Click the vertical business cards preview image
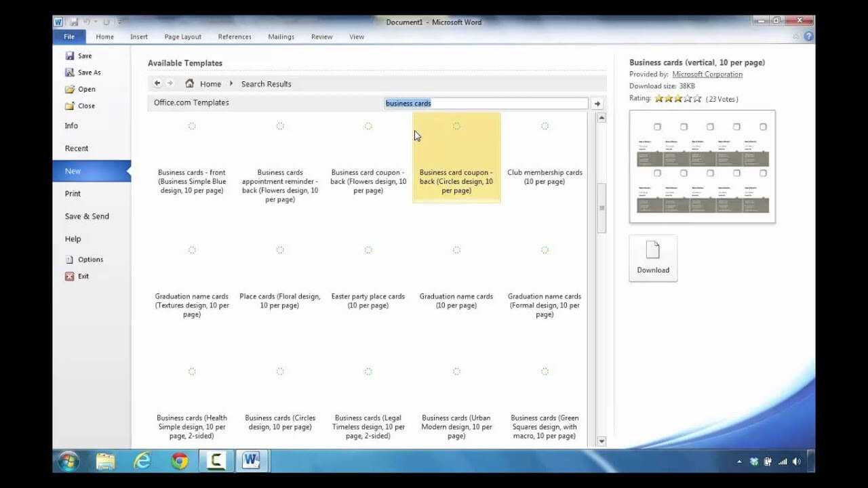The height and width of the screenshot is (488, 868). pos(703,167)
